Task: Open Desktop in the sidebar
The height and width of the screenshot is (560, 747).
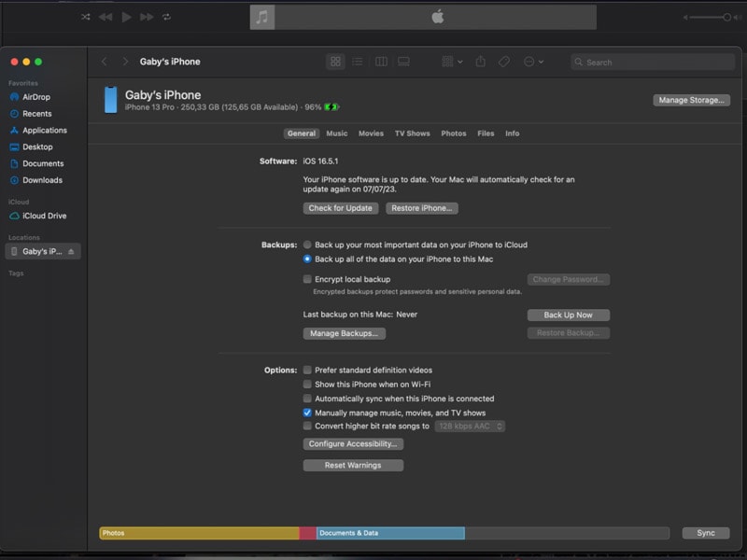Action: click(x=37, y=147)
